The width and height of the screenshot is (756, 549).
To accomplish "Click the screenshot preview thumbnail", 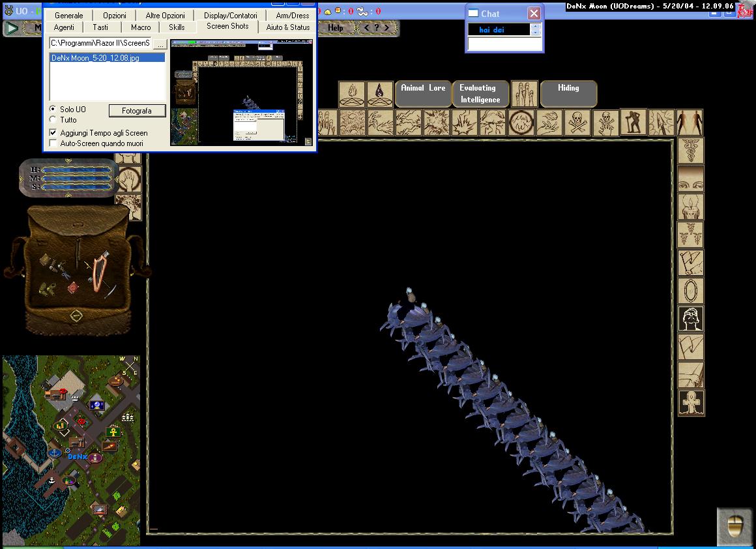I will point(242,92).
